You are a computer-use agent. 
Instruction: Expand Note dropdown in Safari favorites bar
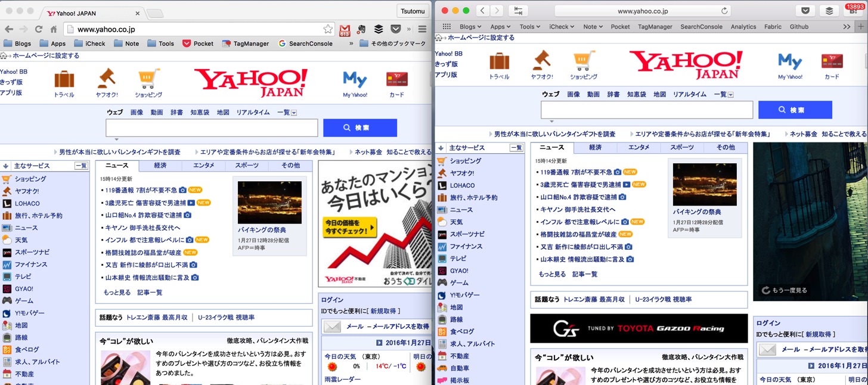click(x=593, y=27)
